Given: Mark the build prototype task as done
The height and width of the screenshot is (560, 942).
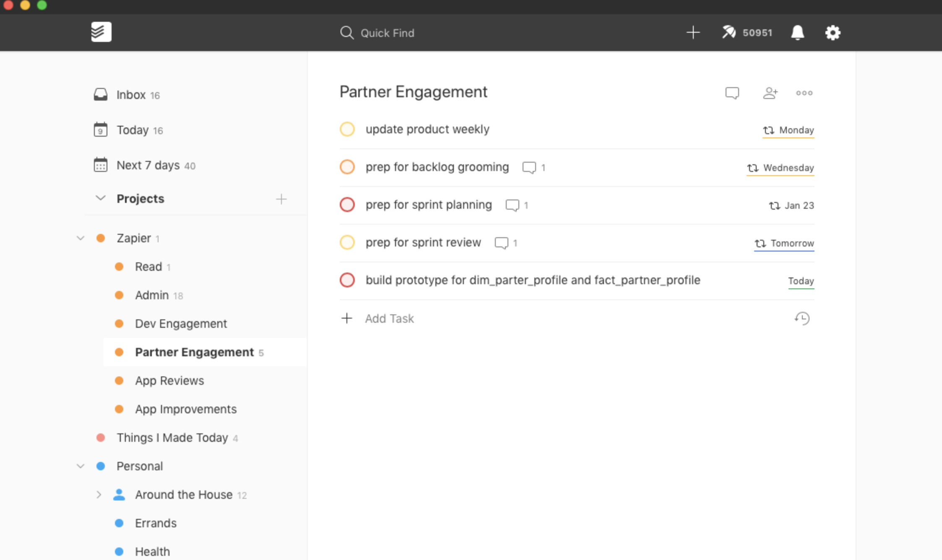Looking at the screenshot, I should pyautogui.click(x=347, y=280).
